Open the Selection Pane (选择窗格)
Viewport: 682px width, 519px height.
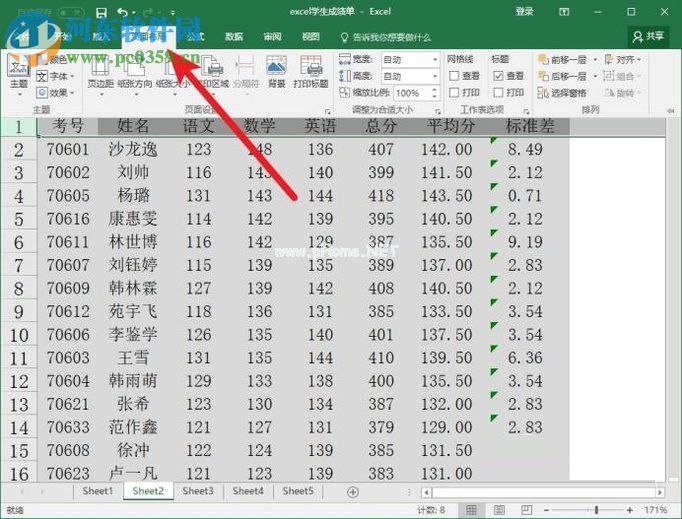(x=562, y=93)
